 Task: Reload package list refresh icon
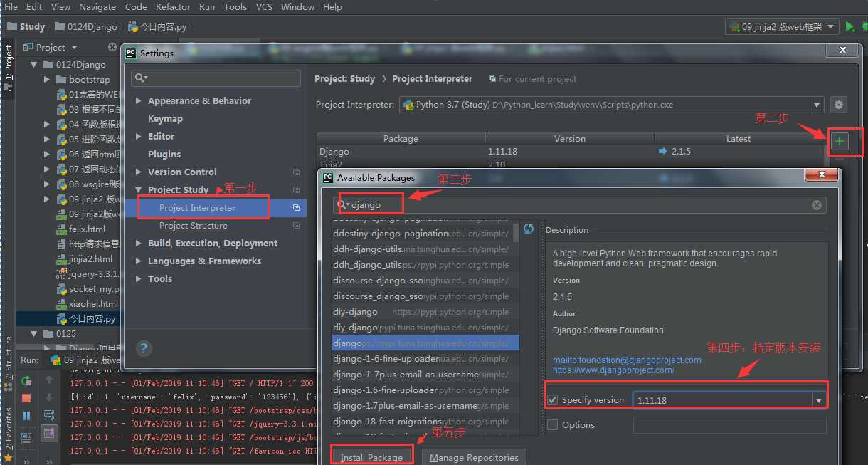pyautogui.click(x=529, y=229)
